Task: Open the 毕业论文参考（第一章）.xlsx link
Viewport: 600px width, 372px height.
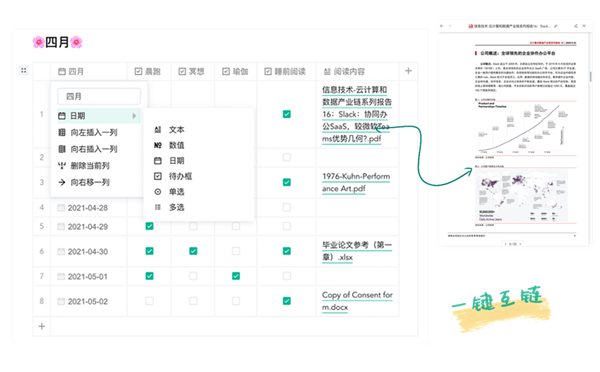Action: tap(357, 251)
